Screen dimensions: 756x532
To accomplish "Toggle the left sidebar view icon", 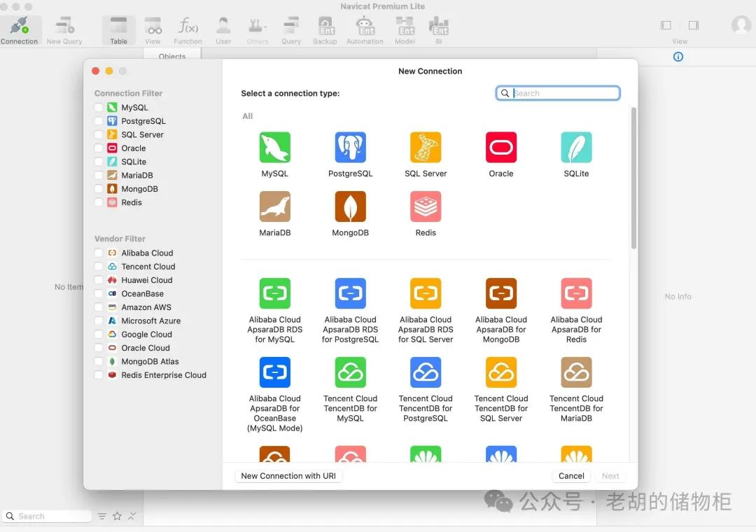I will point(666,25).
